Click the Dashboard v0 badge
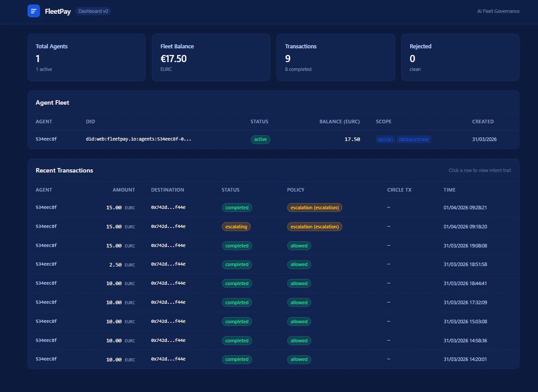Screen dimensions: 538x392 click(x=93, y=11)
